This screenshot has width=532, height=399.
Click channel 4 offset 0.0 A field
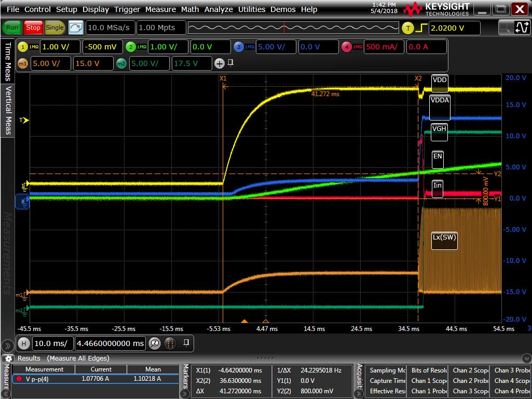coord(427,47)
